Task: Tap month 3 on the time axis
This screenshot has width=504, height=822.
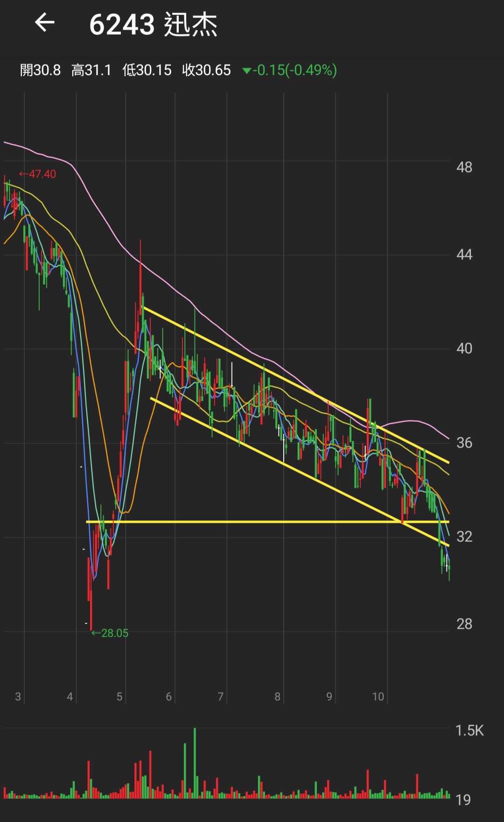Action: tap(18, 696)
